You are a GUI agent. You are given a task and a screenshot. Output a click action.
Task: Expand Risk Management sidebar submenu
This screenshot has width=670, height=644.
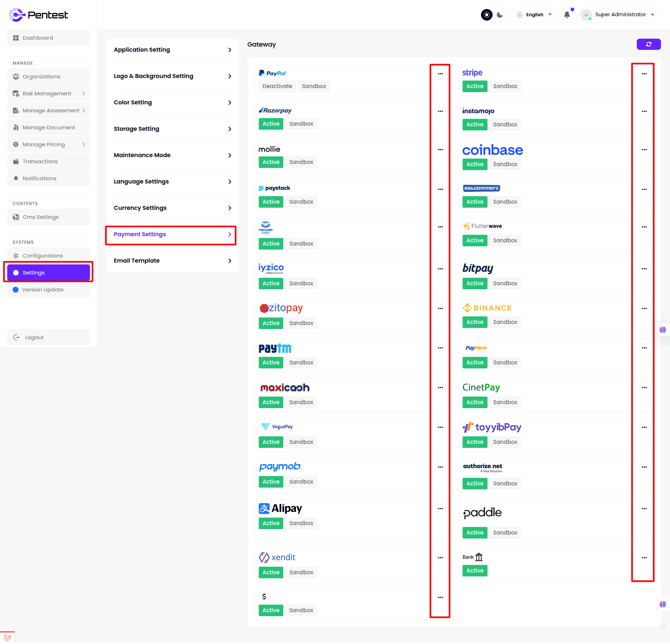pyautogui.click(x=48, y=94)
